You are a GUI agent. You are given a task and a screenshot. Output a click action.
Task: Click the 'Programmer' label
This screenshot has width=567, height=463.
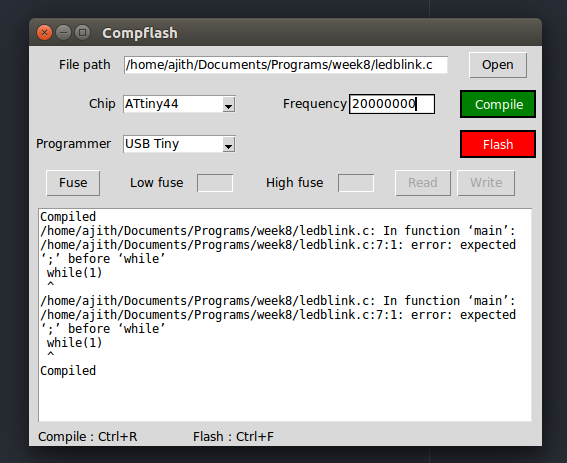73,144
